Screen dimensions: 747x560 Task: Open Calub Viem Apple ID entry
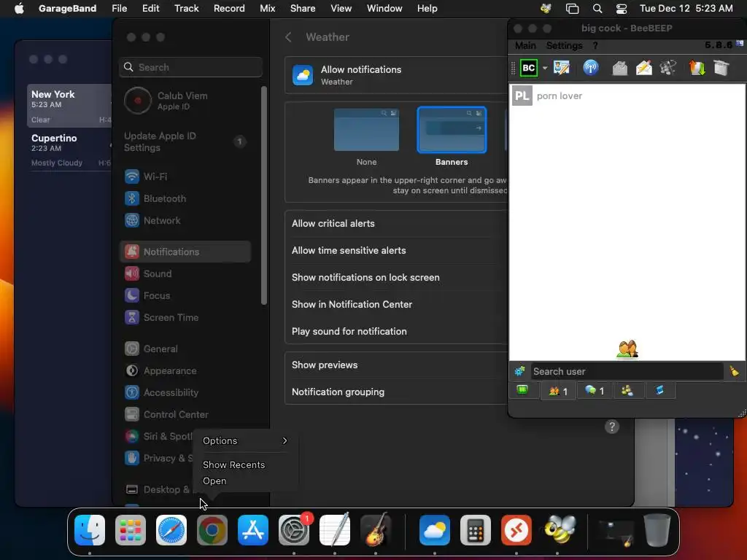pyautogui.click(x=186, y=101)
